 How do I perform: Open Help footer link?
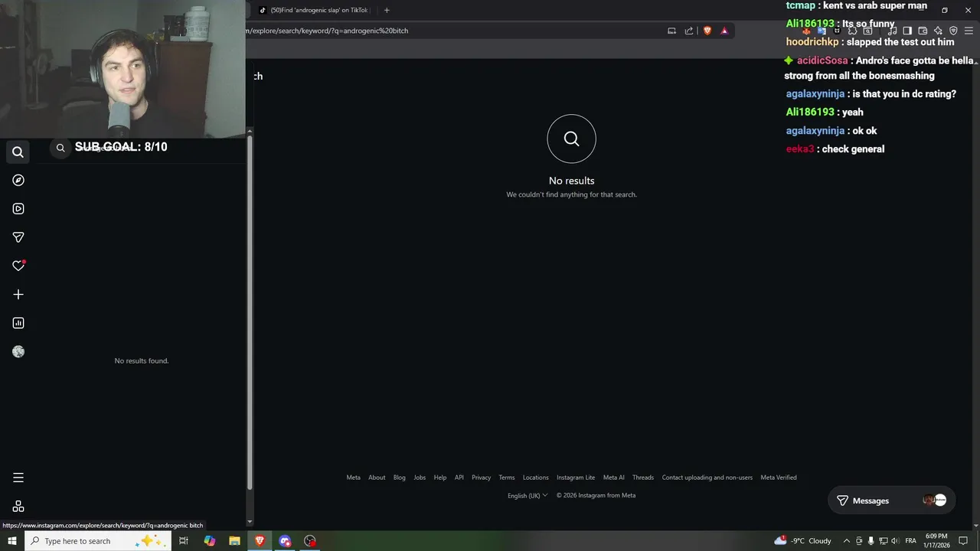[440, 478]
